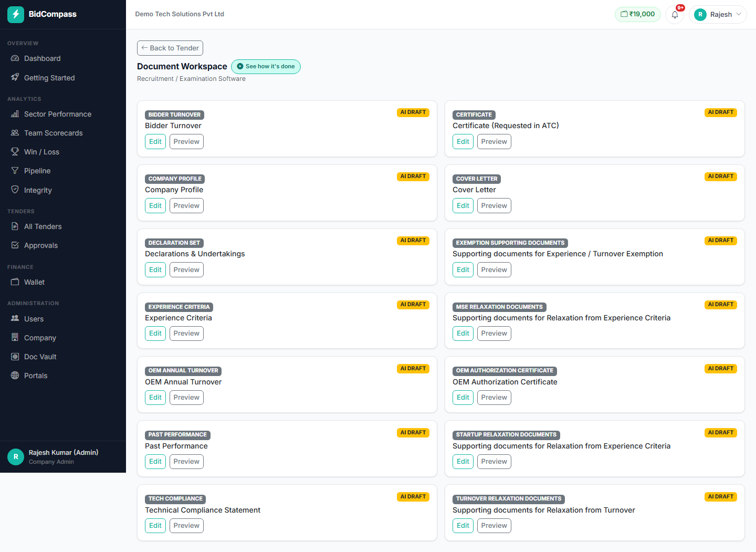Go to the Team Scorecards page

[63, 133]
